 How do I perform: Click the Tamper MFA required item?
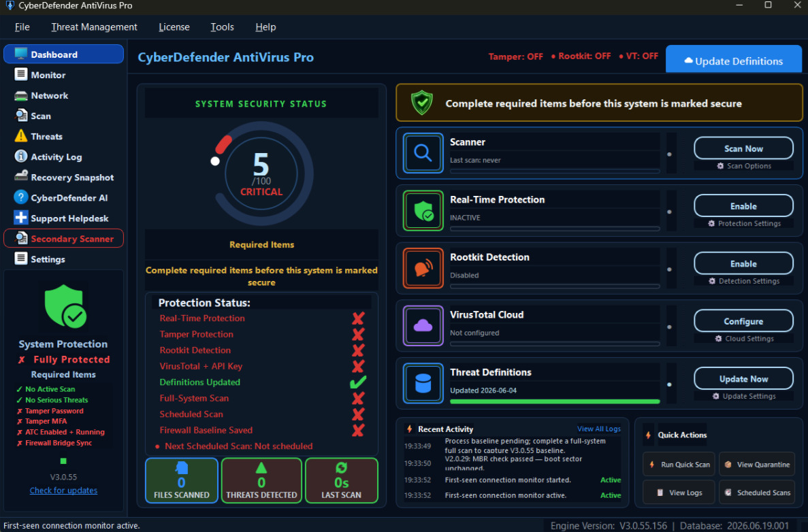[42, 421]
